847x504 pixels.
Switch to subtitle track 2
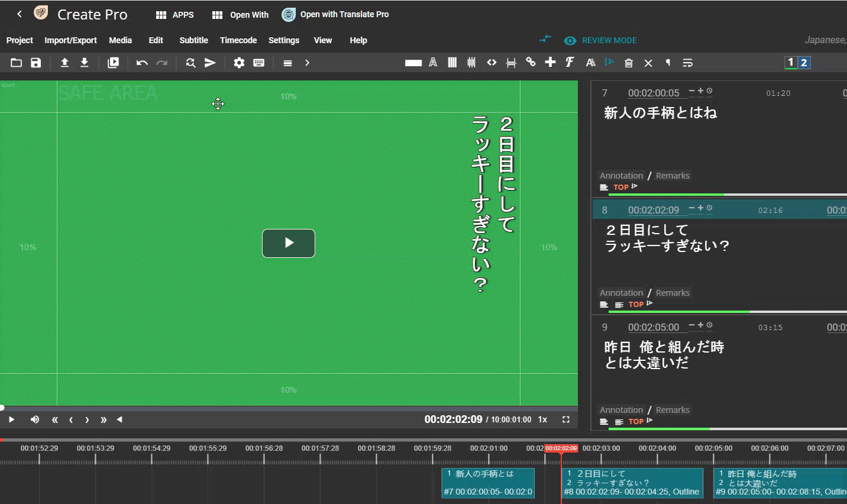click(804, 63)
